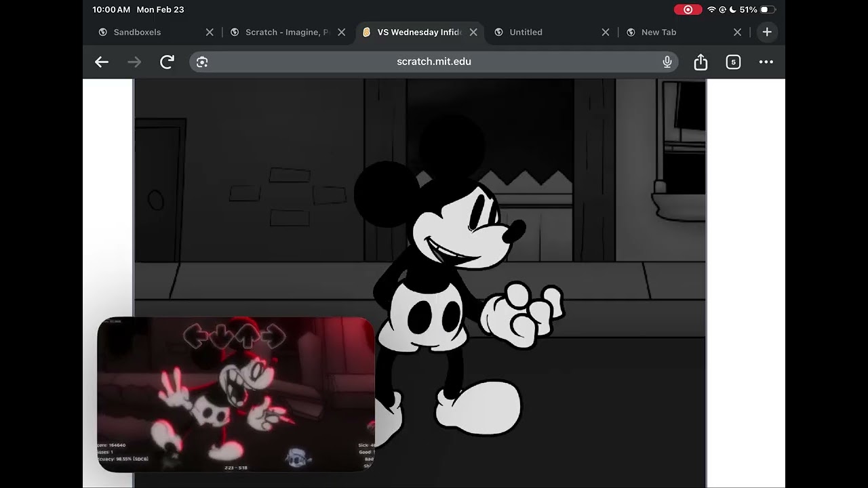This screenshot has height=488, width=868.
Task: Open image search icon in address bar
Action: click(202, 62)
